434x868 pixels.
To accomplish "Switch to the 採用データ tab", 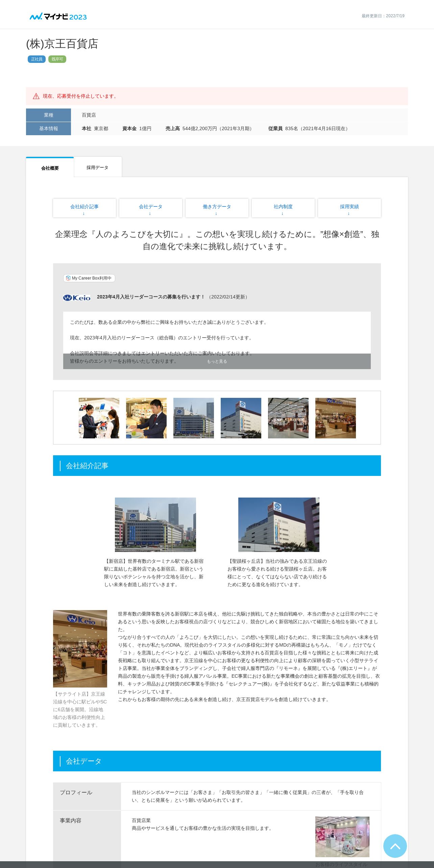I will [x=97, y=167].
